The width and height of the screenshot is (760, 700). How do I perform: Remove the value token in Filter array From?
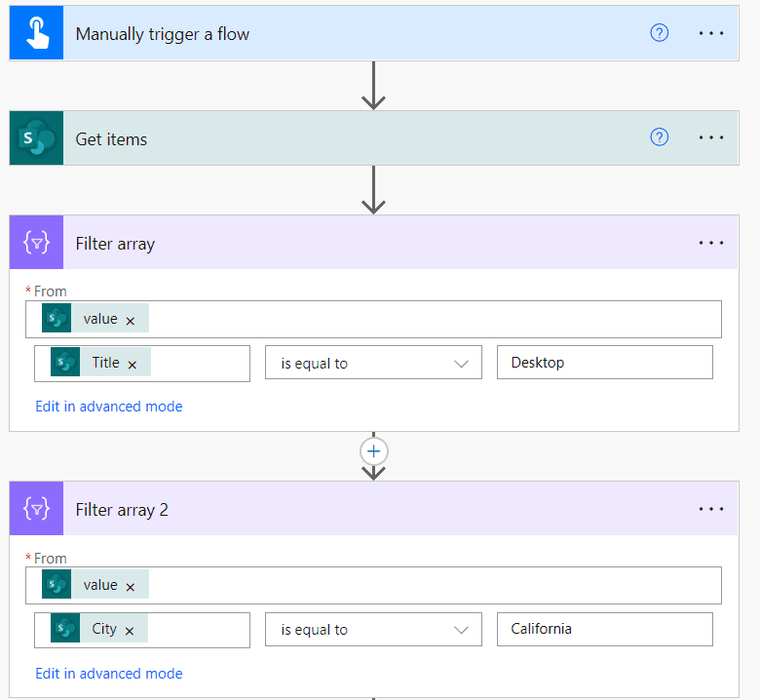(130, 321)
